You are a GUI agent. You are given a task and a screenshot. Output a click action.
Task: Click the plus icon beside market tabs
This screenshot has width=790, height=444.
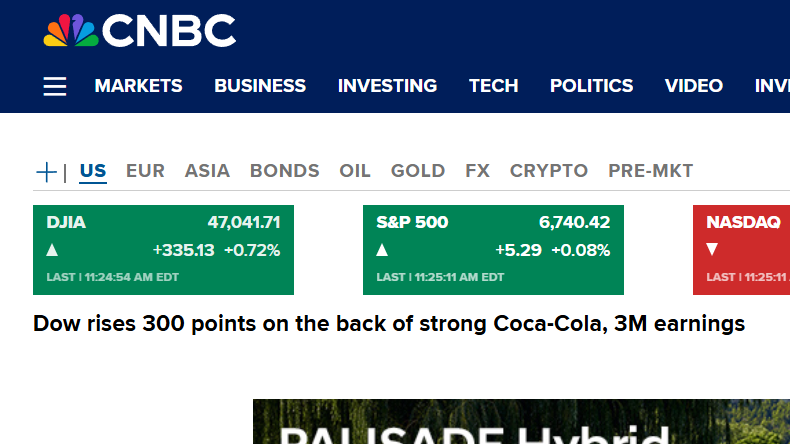pyautogui.click(x=46, y=172)
